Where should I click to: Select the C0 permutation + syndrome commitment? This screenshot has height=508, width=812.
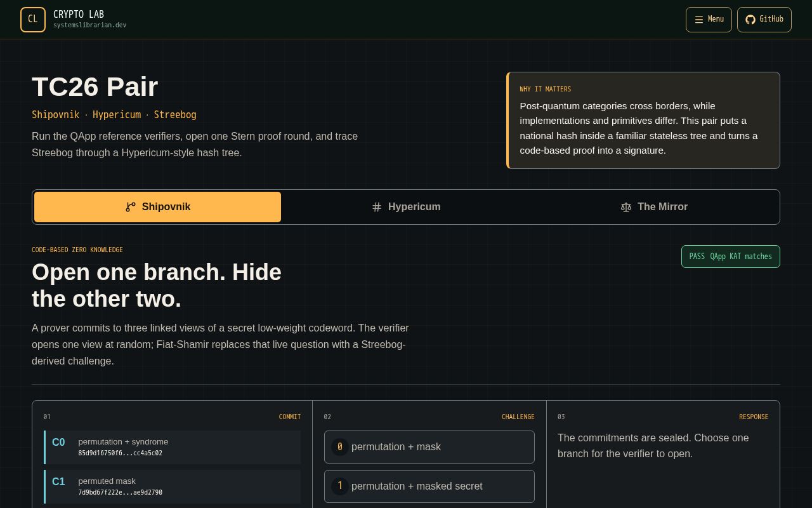coord(173,447)
